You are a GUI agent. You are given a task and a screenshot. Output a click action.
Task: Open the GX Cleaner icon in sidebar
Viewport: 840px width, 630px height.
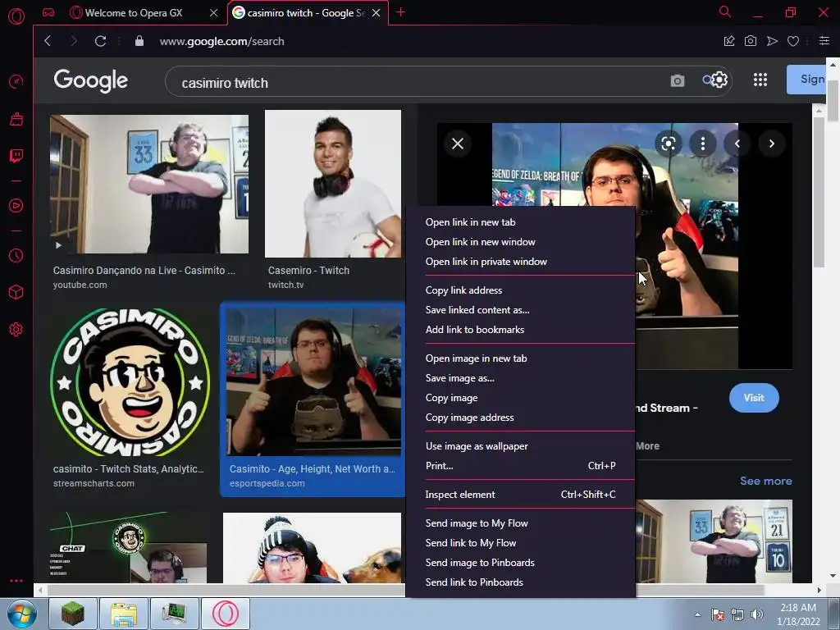(x=16, y=119)
